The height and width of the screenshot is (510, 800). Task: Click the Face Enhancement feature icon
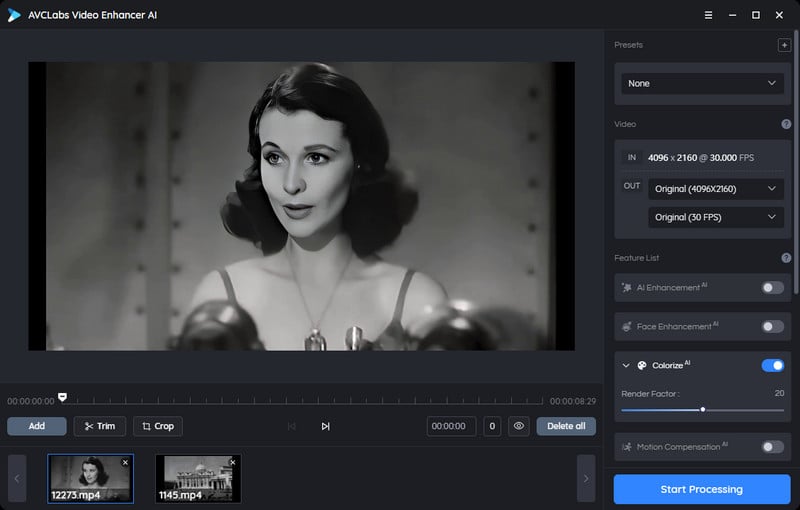click(x=627, y=326)
